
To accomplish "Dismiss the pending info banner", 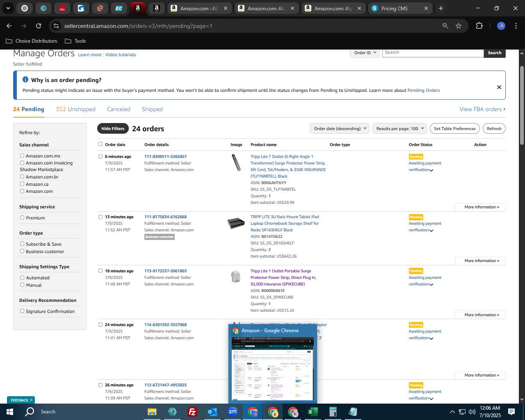I will (x=499, y=87).
